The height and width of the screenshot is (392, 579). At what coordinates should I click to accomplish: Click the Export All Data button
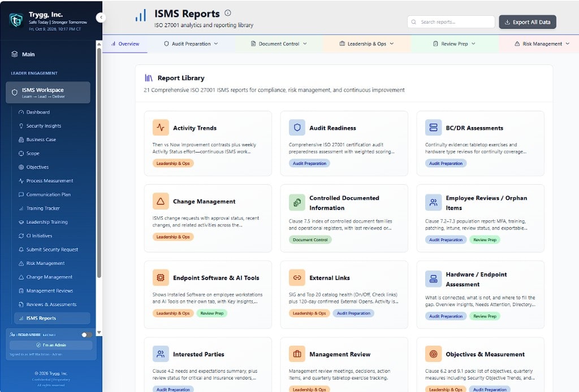(528, 22)
